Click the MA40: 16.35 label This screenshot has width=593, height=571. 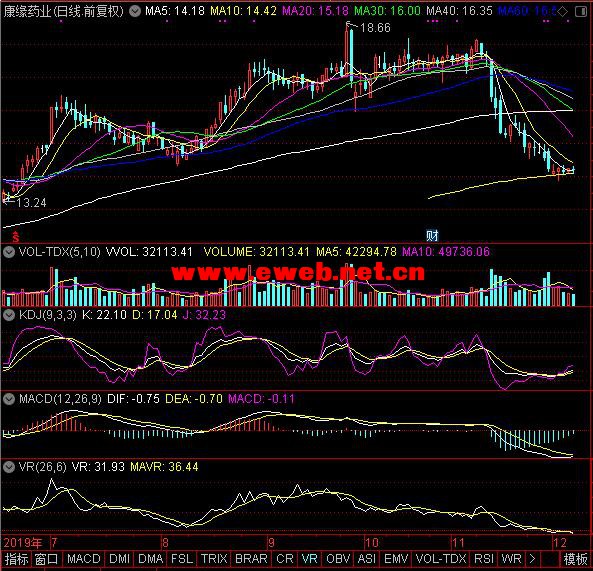point(459,11)
